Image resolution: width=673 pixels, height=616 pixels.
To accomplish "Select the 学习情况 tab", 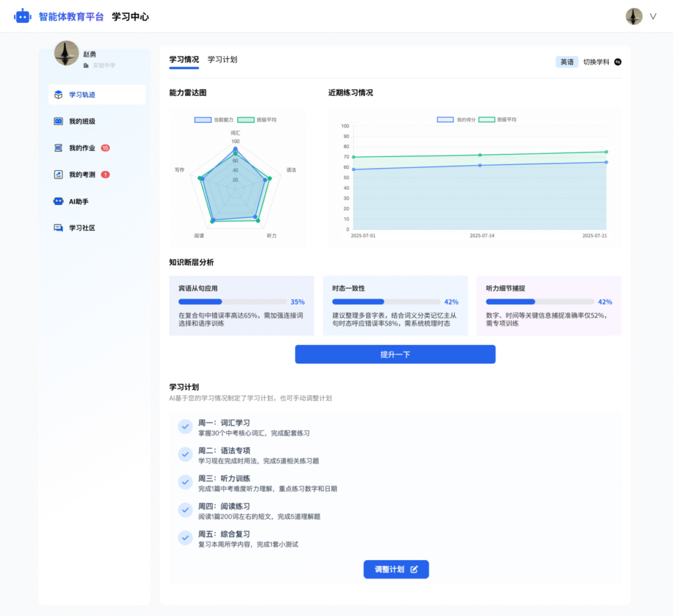I will (x=184, y=60).
